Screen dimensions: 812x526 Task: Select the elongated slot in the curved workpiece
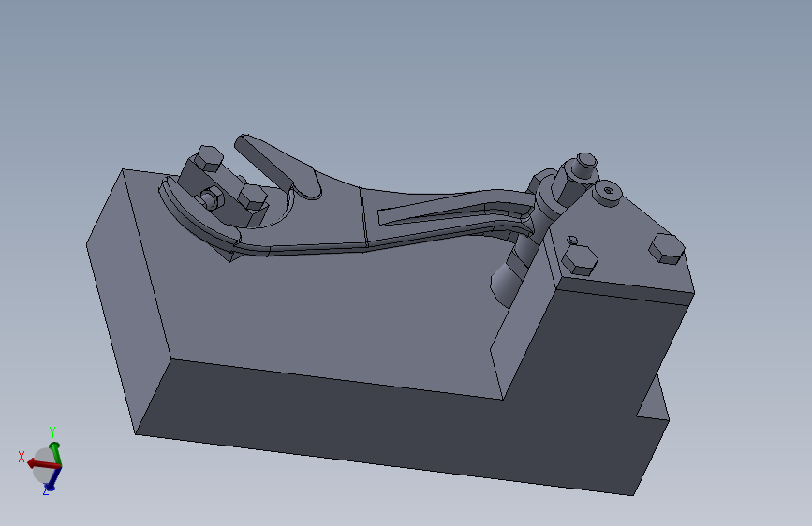(x=456, y=212)
